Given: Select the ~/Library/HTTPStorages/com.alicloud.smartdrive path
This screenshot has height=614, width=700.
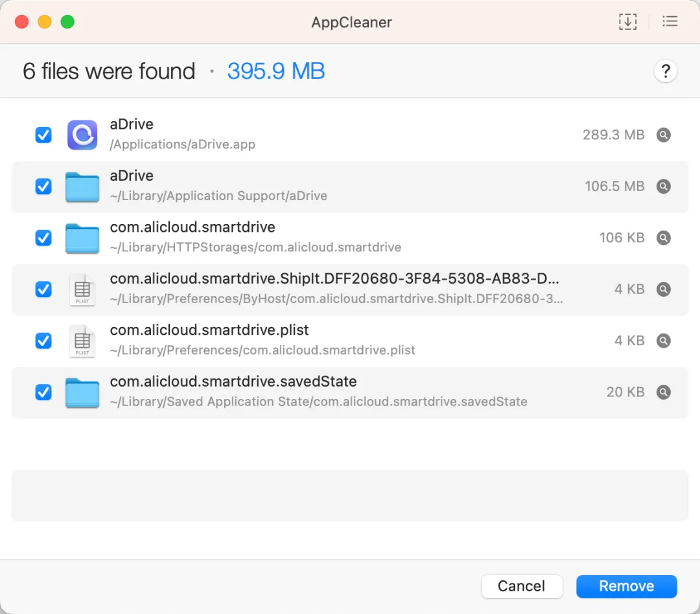Looking at the screenshot, I should [x=255, y=247].
